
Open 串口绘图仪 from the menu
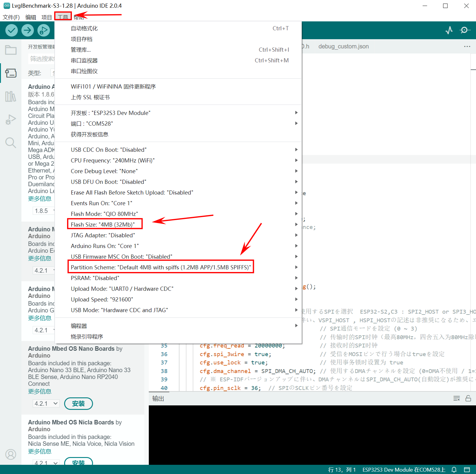point(178,71)
